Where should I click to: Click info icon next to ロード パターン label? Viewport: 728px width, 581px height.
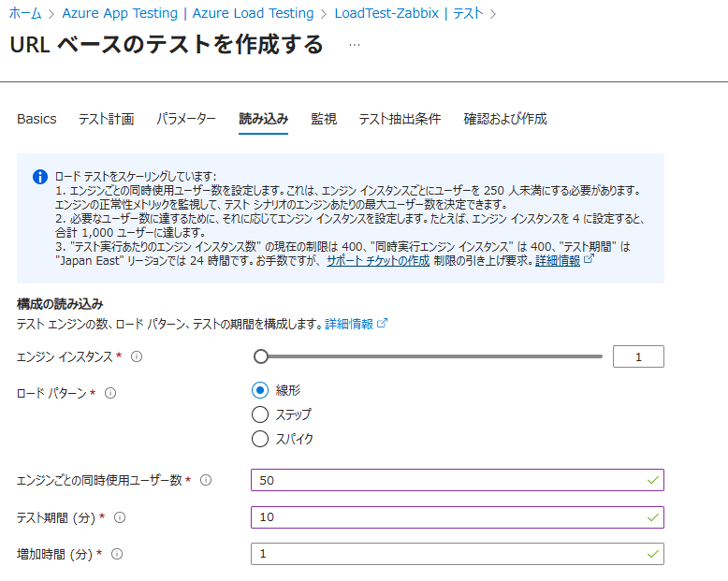111,394
